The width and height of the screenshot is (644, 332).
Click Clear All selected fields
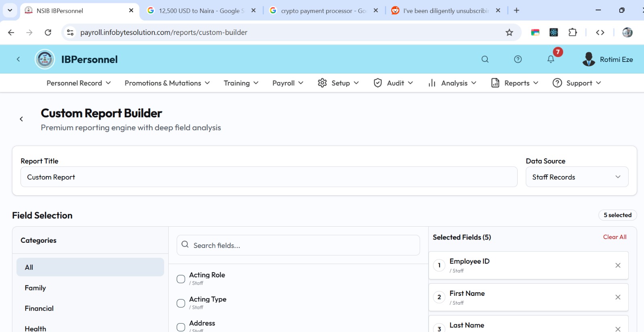pyautogui.click(x=615, y=237)
